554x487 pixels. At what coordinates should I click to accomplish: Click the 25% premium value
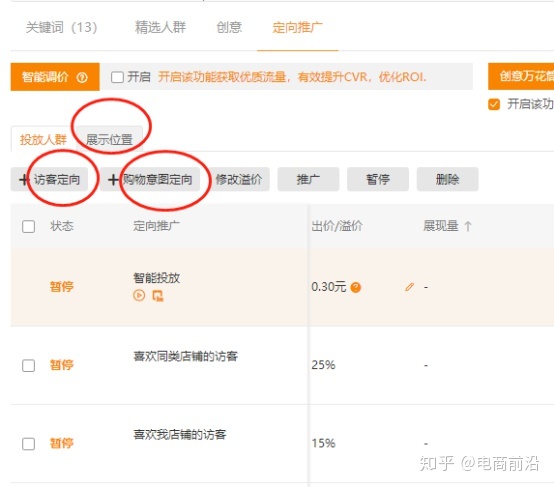point(323,365)
